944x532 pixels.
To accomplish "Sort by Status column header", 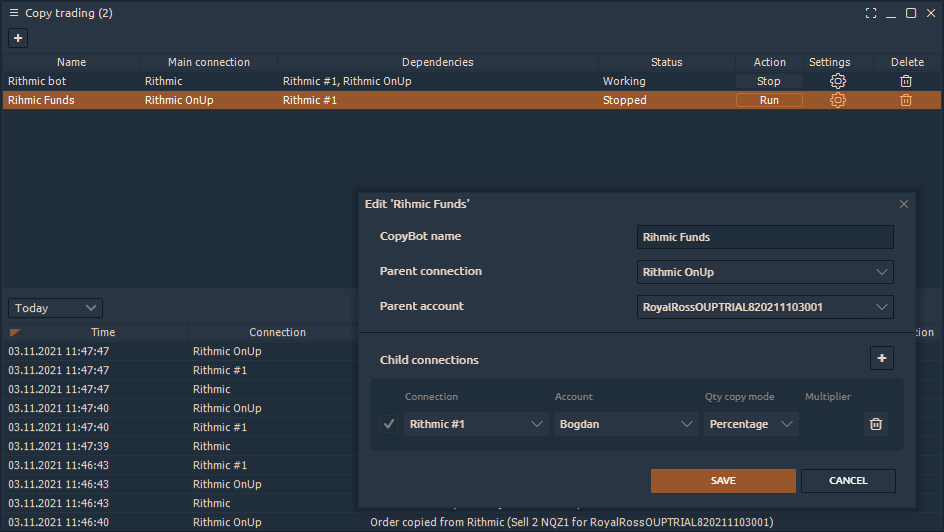I will click(x=666, y=62).
